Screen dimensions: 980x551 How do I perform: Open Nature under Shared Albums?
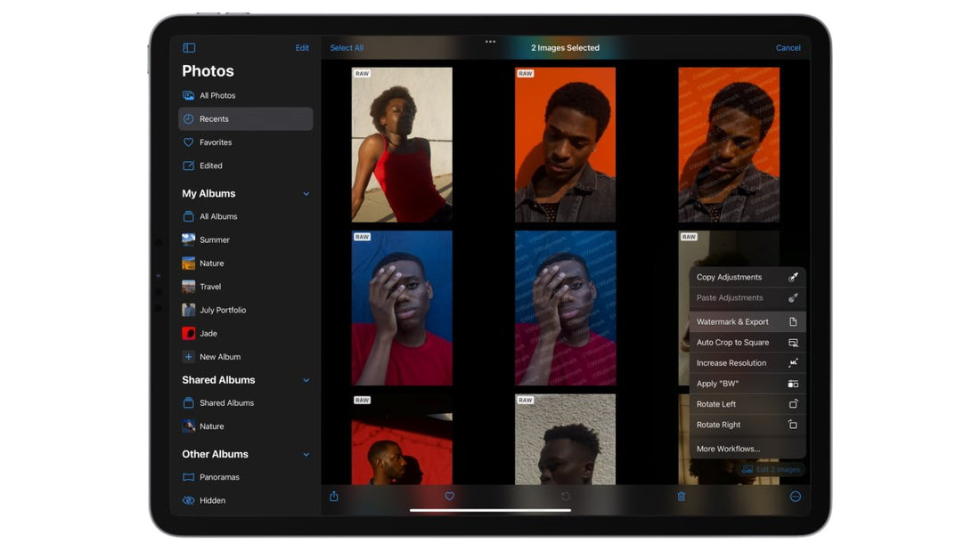245,426
